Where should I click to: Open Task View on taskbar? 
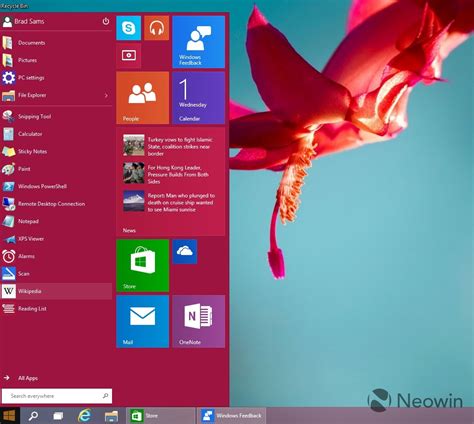58,416
